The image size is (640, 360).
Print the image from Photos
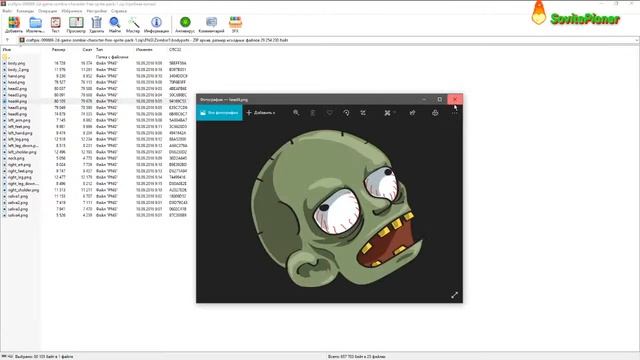[435, 113]
